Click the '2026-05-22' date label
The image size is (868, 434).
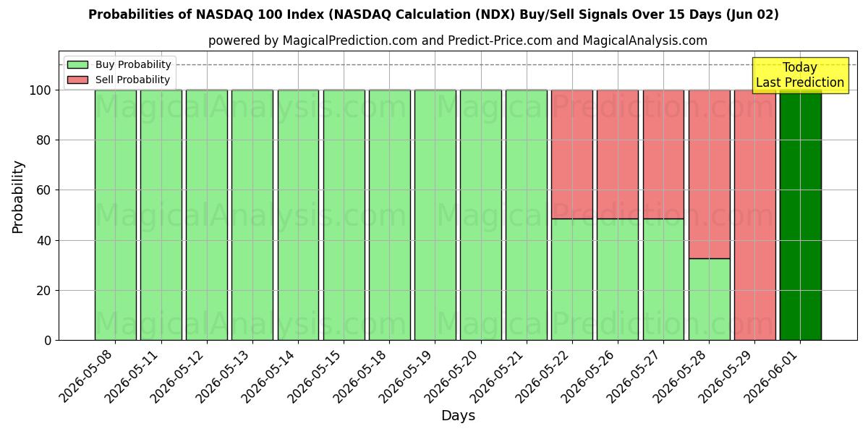click(545, 375)
